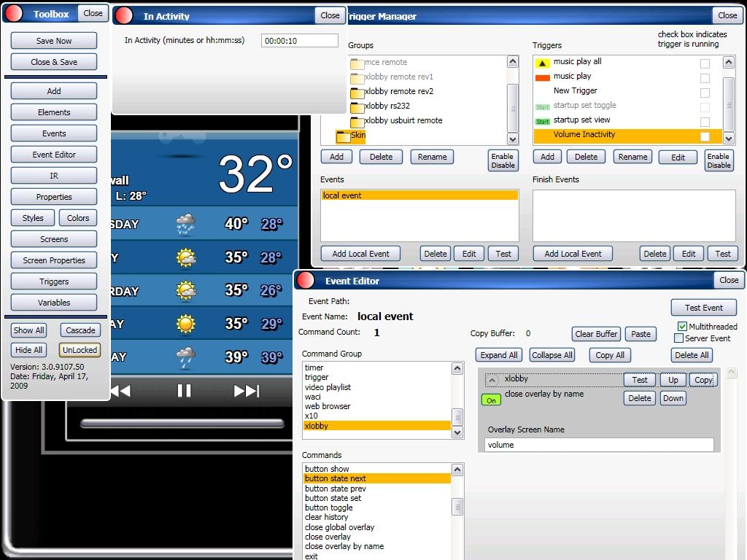The height and width of the screenshot is (560, 747).
Task: Uncheck the Multithreaded checkbox
Action: click(682, 326)
